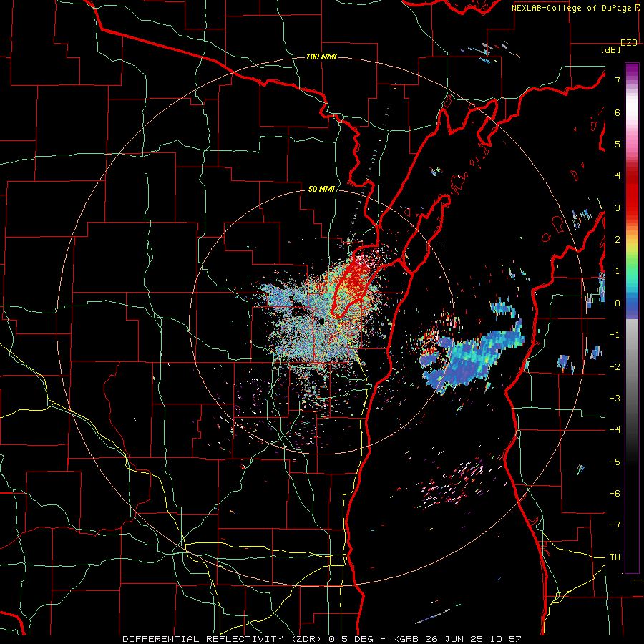Click the color scale value 6
This screenshot has height=644, width=644.
(x=618, y=112)
